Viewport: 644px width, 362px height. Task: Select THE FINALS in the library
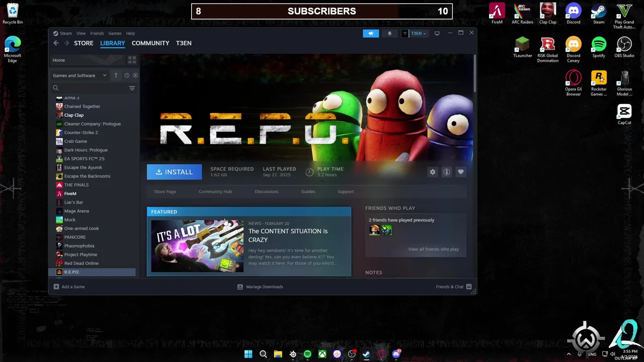point(76,185)
